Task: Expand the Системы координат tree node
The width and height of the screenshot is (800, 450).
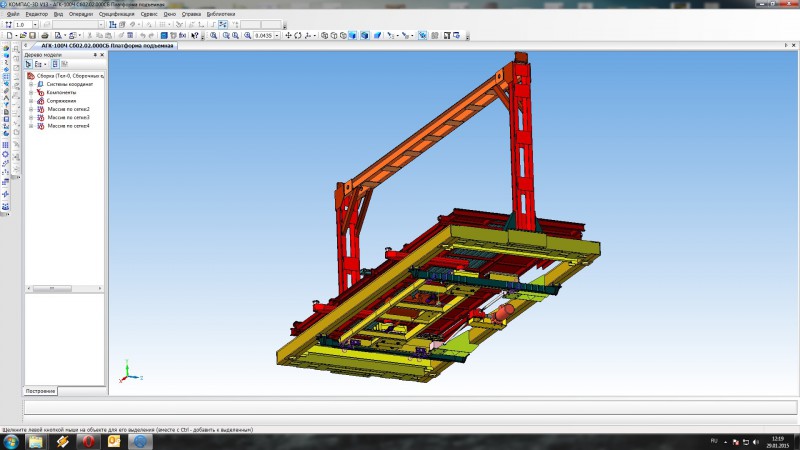Action: point(31,84)
